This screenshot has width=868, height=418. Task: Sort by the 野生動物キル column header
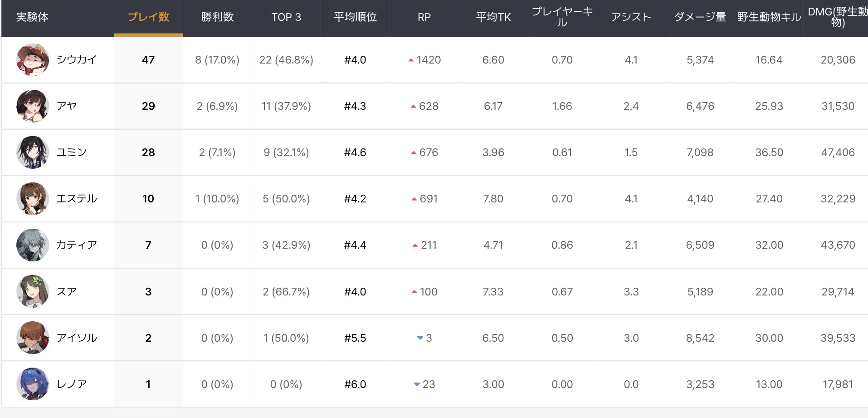[x=769, y=17]
